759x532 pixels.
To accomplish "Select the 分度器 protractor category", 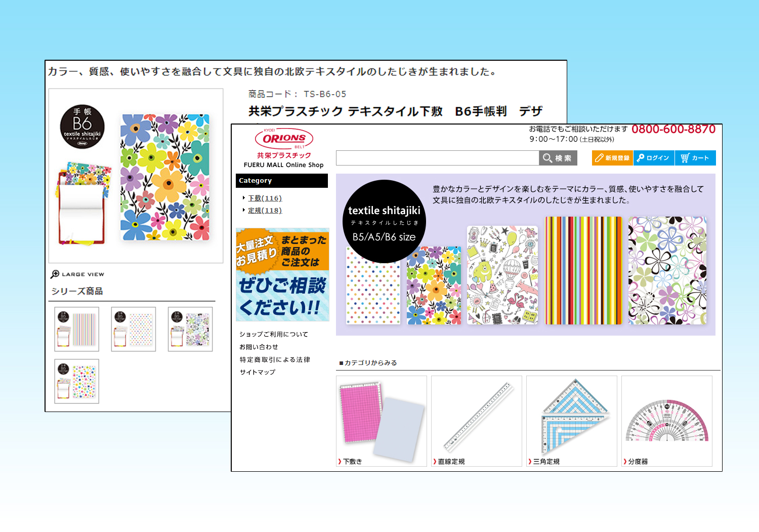I will click(666, 421).
